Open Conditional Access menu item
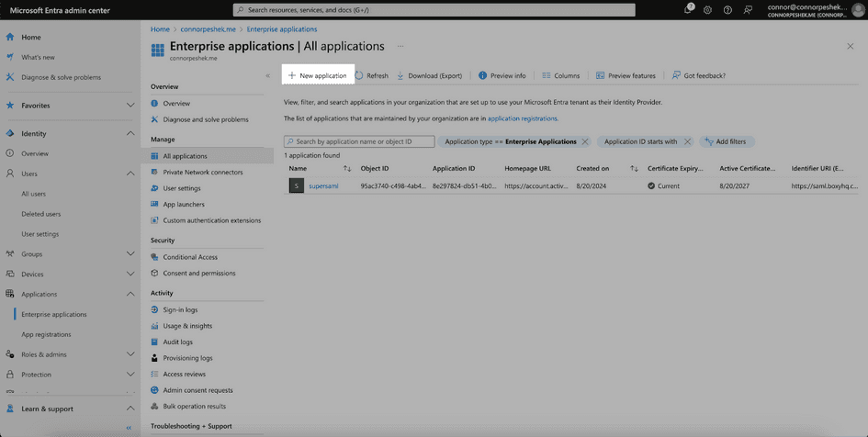Viewport: 868px width, 437px height. pyautogui.click(x=190, y=257)
